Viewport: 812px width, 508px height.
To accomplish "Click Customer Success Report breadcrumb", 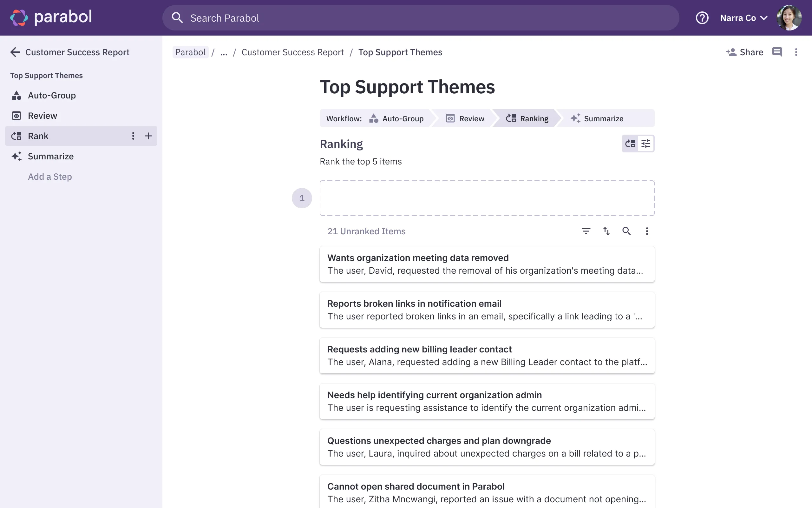I will (292, 52).
